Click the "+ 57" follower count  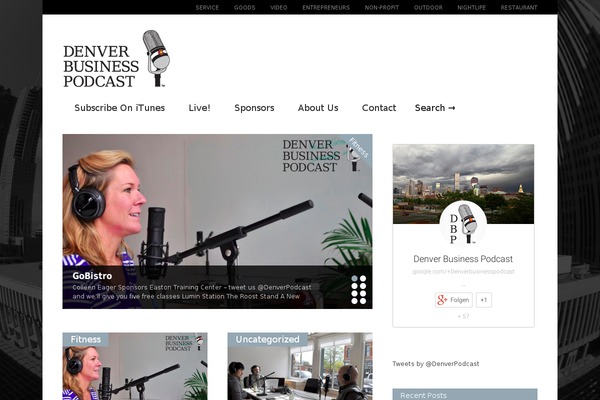pyautogui.click(x=463, y=316)
